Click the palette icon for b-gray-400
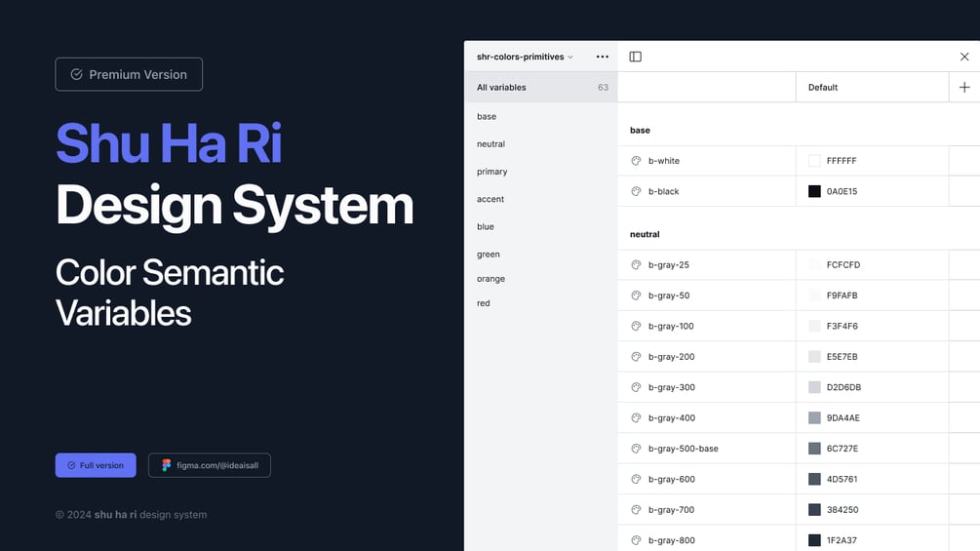Screen dimensions: 980x551 pyautogui.click(x=636, y=418)
